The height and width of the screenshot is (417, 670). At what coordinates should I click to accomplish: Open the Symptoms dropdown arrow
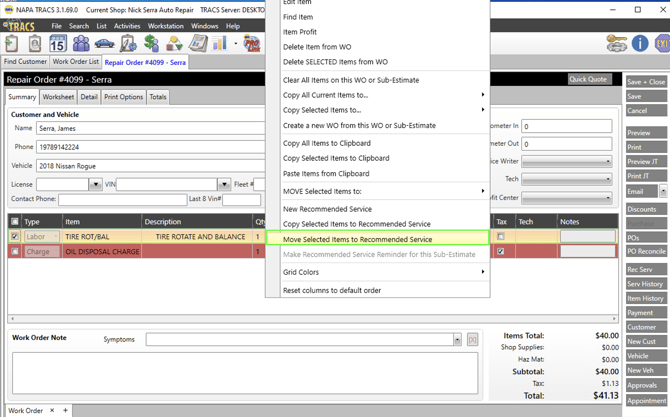click(457, 340)
